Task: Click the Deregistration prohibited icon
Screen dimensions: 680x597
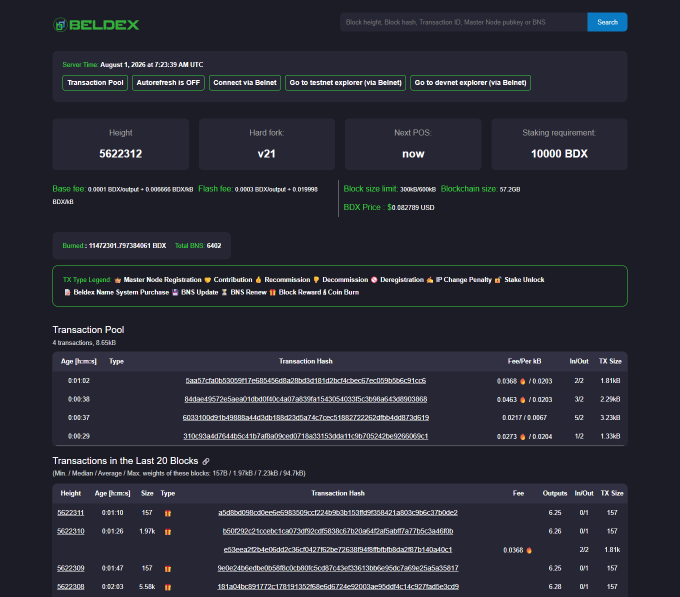Action: click(374, 280)
